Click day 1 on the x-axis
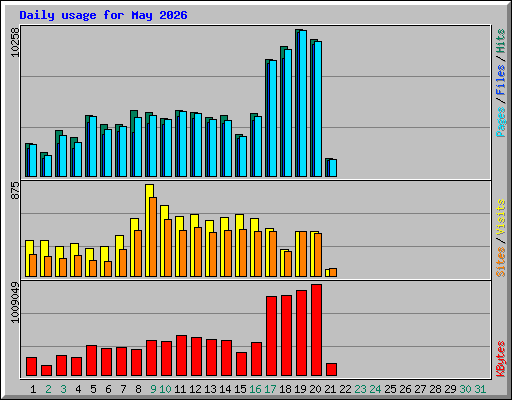The image size is (512, 400). (x=33, y=389)
